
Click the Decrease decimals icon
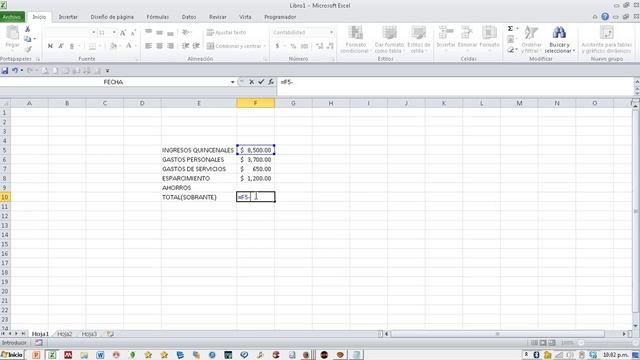[330, 46]
